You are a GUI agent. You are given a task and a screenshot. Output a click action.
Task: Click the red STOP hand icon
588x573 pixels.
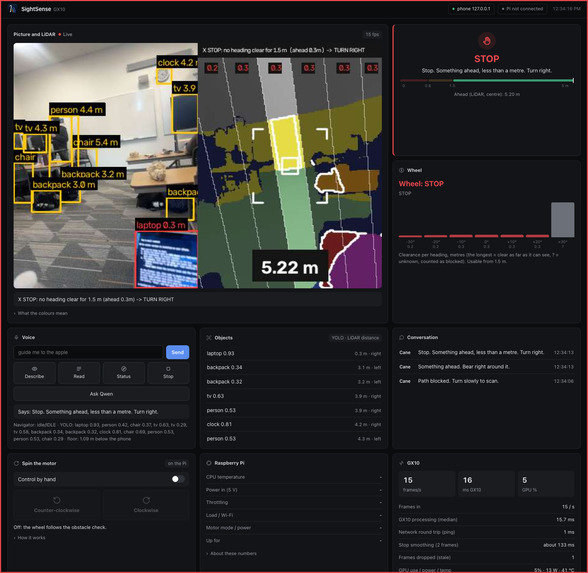pyautogui.click(x=486, y=41)
